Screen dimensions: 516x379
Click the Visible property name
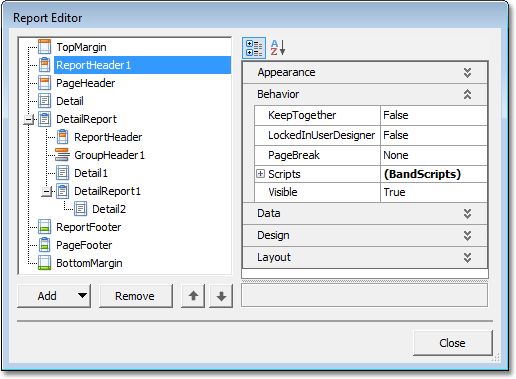[x=283, y=192]
